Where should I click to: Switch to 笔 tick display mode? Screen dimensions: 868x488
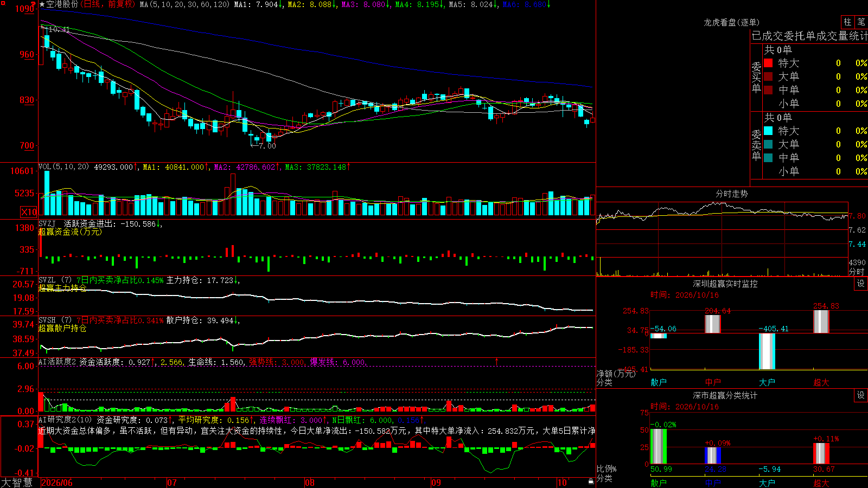(x=861, y=22)
